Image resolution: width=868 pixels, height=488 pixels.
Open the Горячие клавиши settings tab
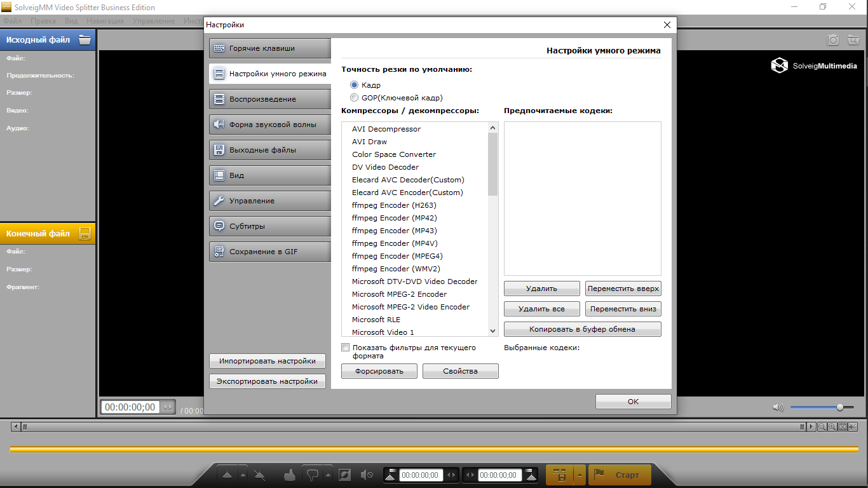[270, 48]
